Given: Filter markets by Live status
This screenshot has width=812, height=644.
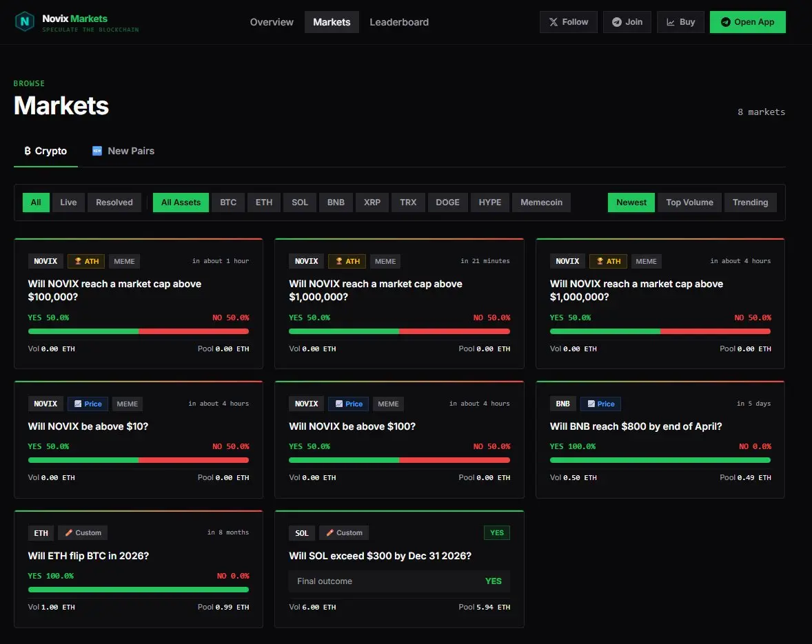Looking at the screenshot, I should click(x=68, y=202).
